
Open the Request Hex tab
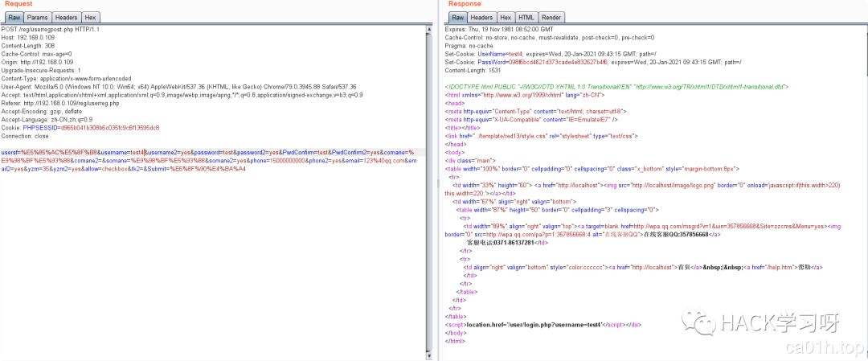(90, 17)
